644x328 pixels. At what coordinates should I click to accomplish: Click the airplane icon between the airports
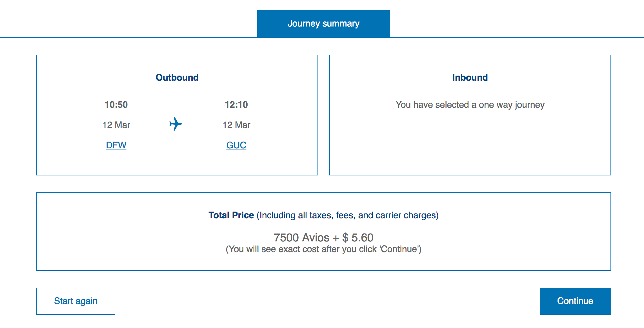tap(176, 124)
